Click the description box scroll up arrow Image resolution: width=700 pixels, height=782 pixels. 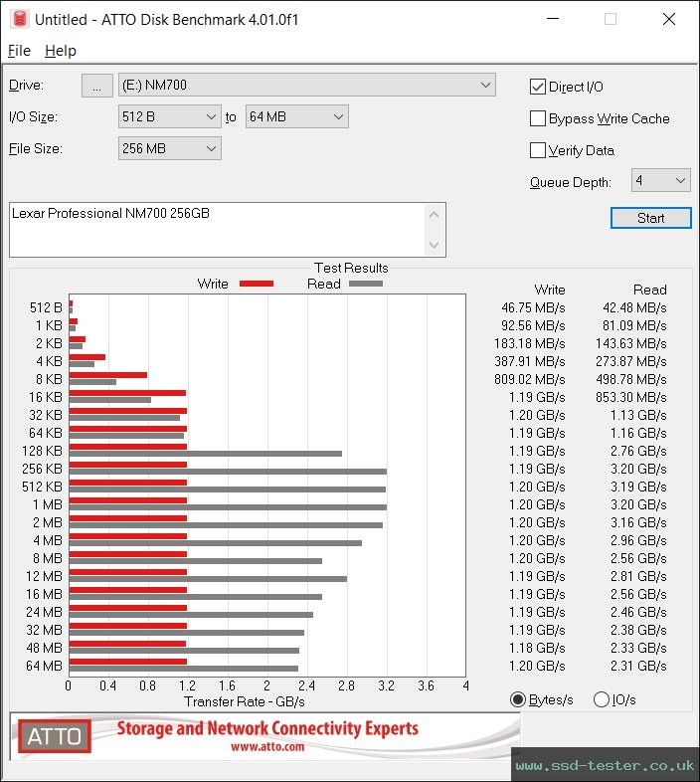point(434,215)
